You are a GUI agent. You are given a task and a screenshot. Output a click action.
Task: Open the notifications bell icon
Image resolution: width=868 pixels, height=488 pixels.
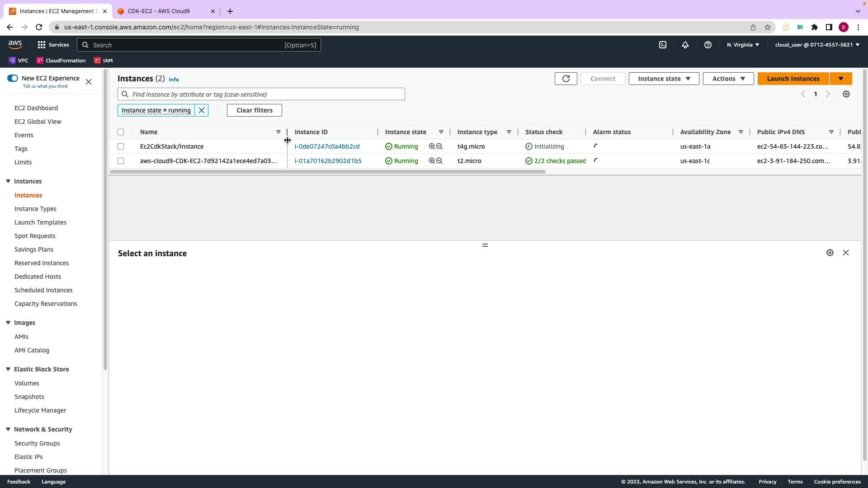(685, 45)
